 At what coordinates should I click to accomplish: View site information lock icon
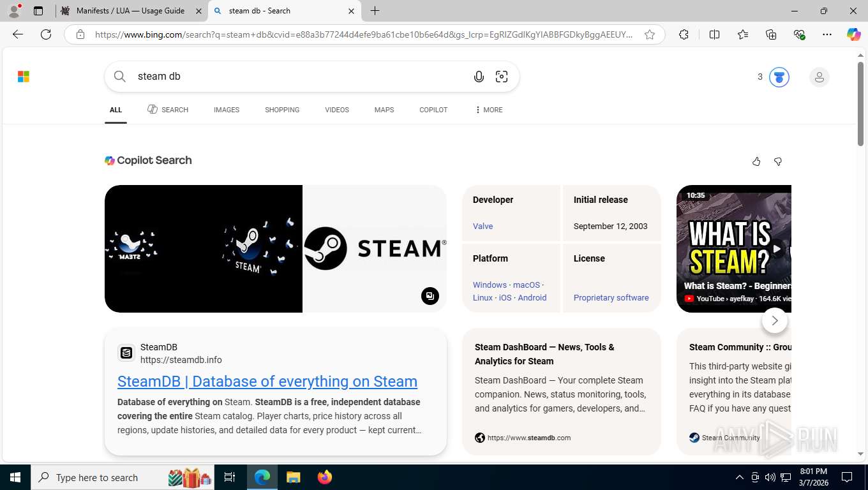[80, 34]
